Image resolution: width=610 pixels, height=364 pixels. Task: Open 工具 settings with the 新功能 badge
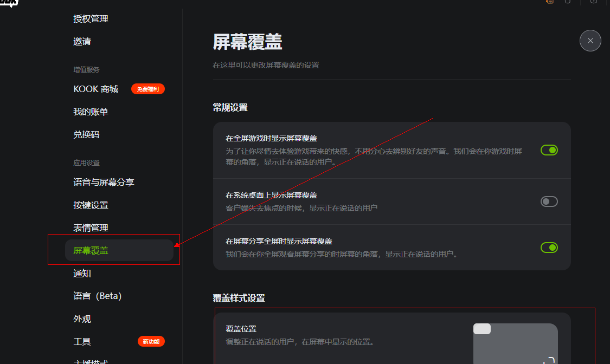[82, 341]
